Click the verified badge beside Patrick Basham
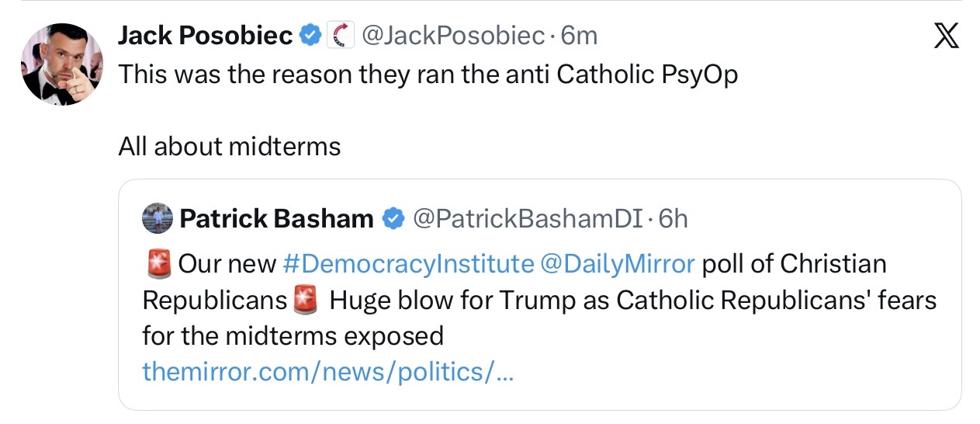This screenshot has width=980, height=424. click(x=394, y=219)
